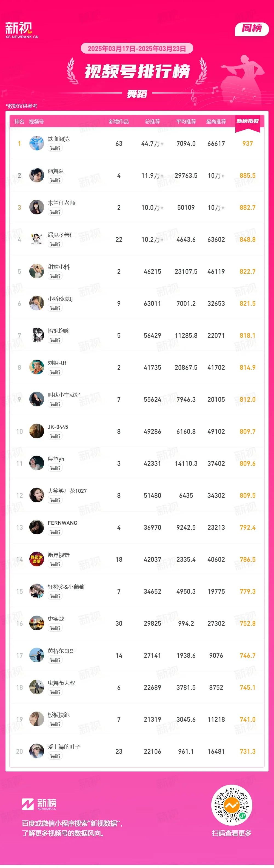Click the 新增作品 column header
This screenshot has width=274, height=868.
[119, 122]
